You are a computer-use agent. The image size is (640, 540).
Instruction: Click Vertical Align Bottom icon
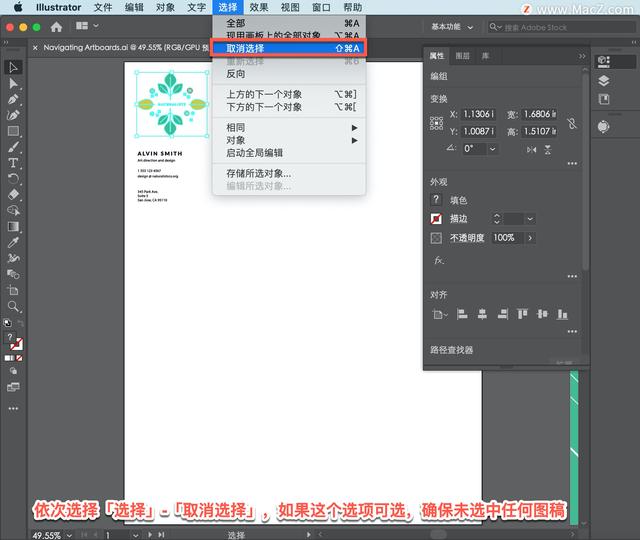click(x=562, y=314)
